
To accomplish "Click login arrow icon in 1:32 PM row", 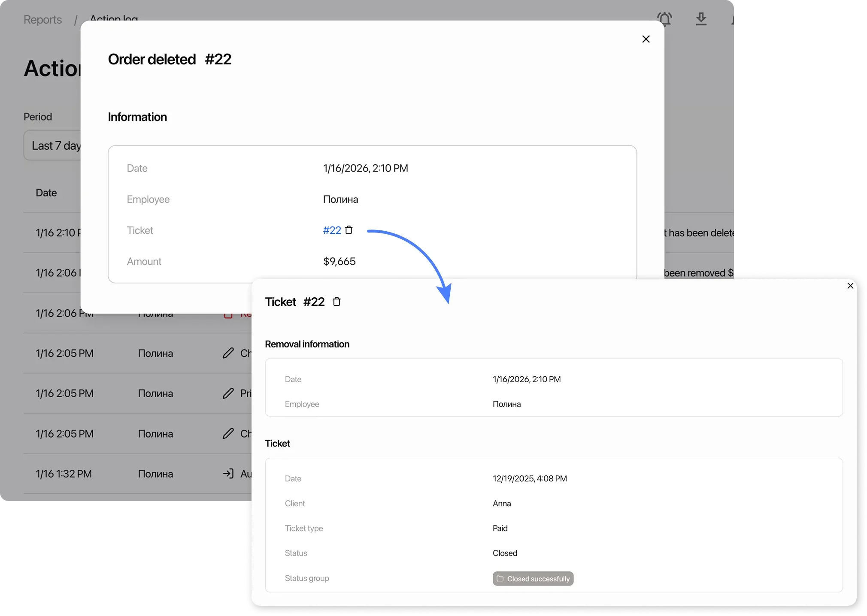I will coord(228,474).
